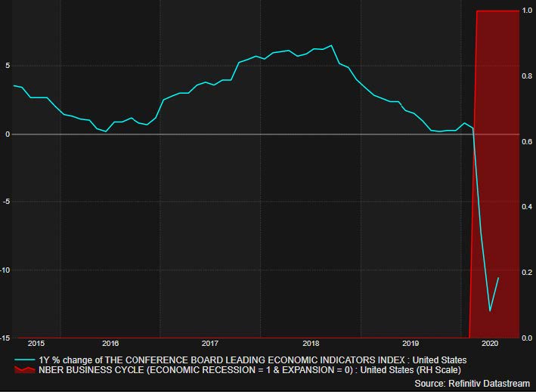Click the left axis value 5
Screen dimensions: 536x392
pos(7,66)
